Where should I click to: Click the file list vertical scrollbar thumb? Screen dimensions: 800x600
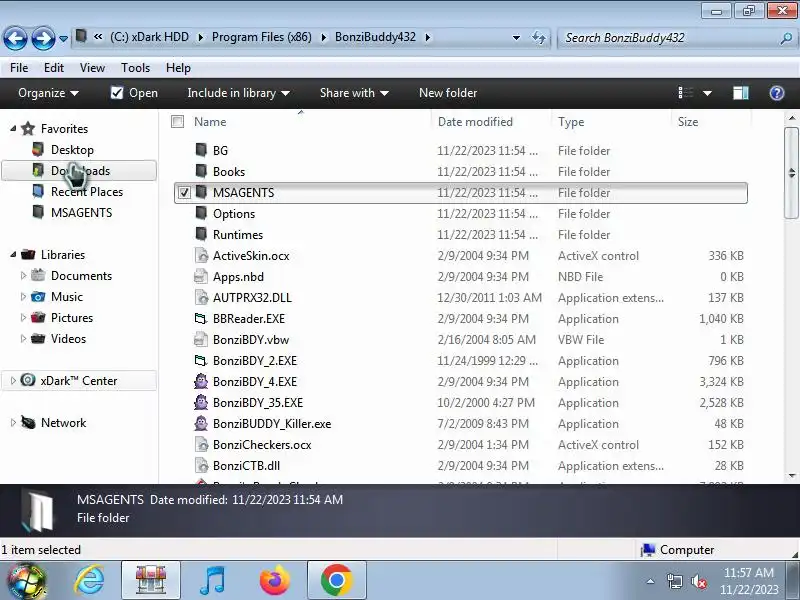pyautogui.click(x=791, y=173)
